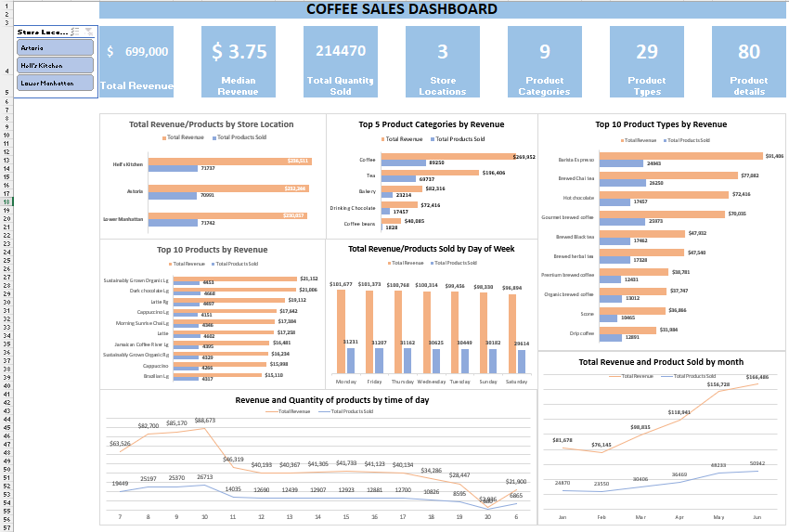Select 'Total Revenue and Product Sold by month' title
This screenshot has height=532, width=789.
[x=661, y=362]
